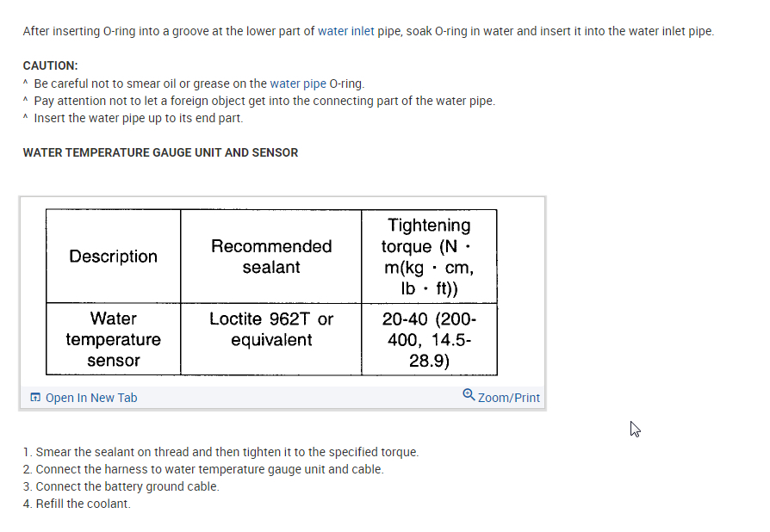This screenshot has height=532, width=770.
Task: Click the '20-40 (200-400, 14.5-28.9)' torque cell
Action: point(429,339)
